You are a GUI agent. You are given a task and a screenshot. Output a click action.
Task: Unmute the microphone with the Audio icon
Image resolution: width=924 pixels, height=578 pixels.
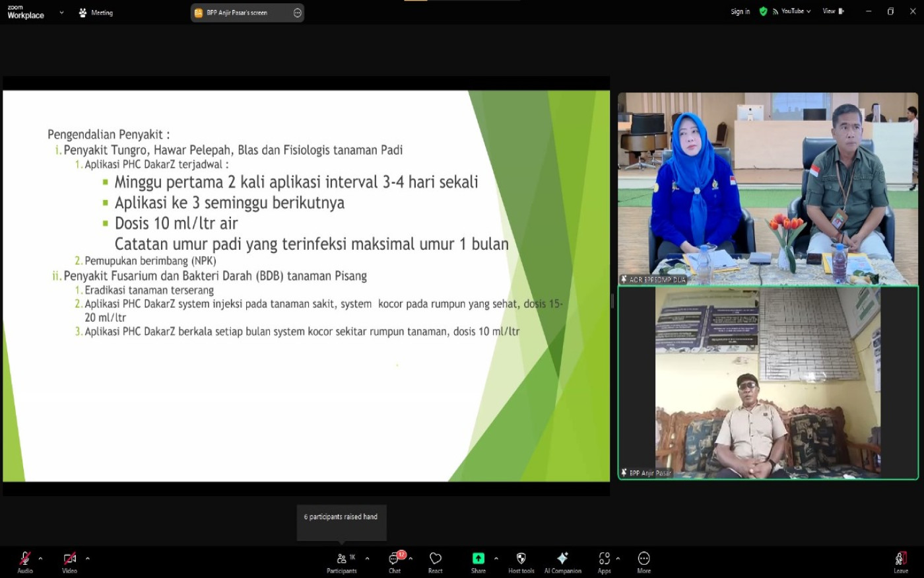(25, 559)
